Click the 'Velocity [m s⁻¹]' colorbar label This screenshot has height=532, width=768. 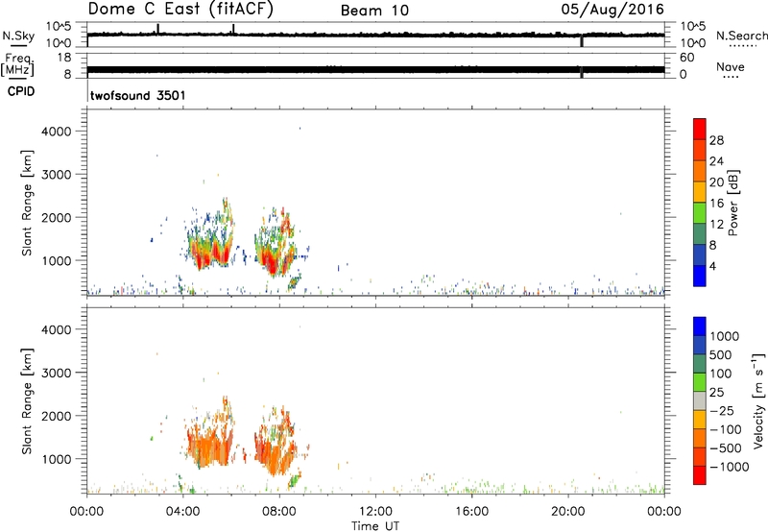(x=758, y=400)
